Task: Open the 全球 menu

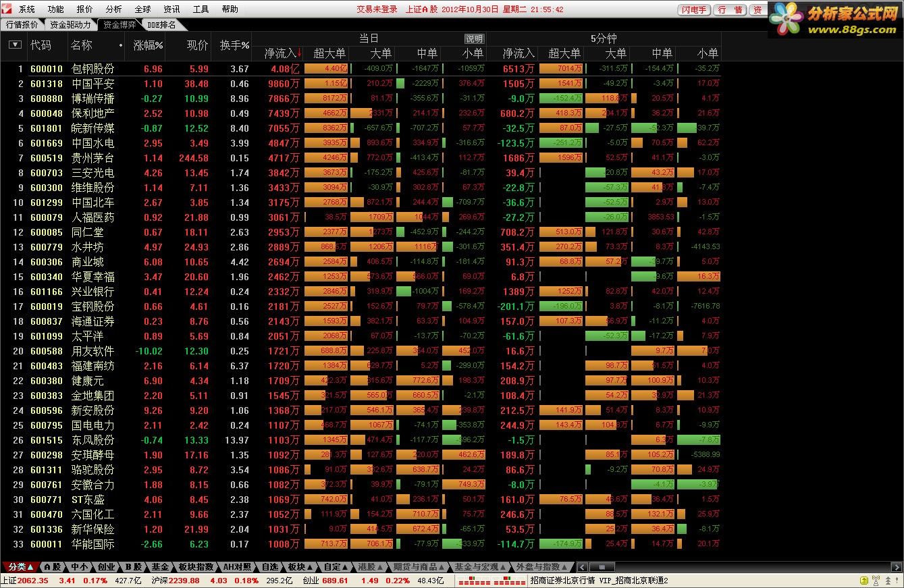Action: click(x=142, y=9)
